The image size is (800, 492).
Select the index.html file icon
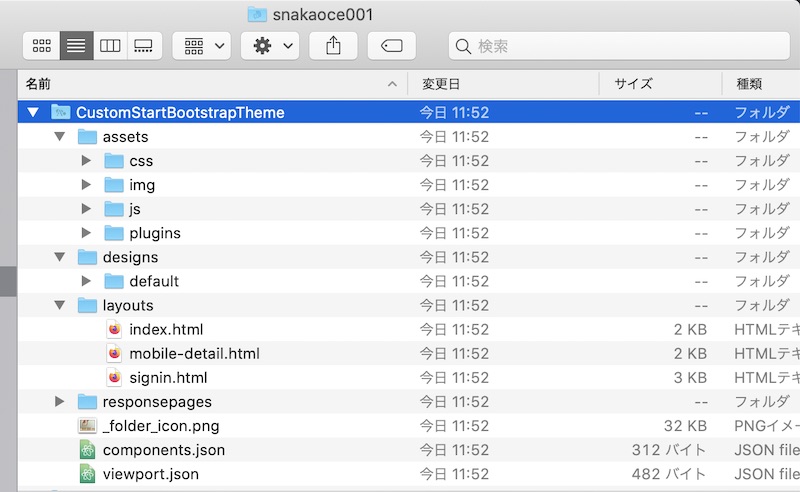point(114,329)
